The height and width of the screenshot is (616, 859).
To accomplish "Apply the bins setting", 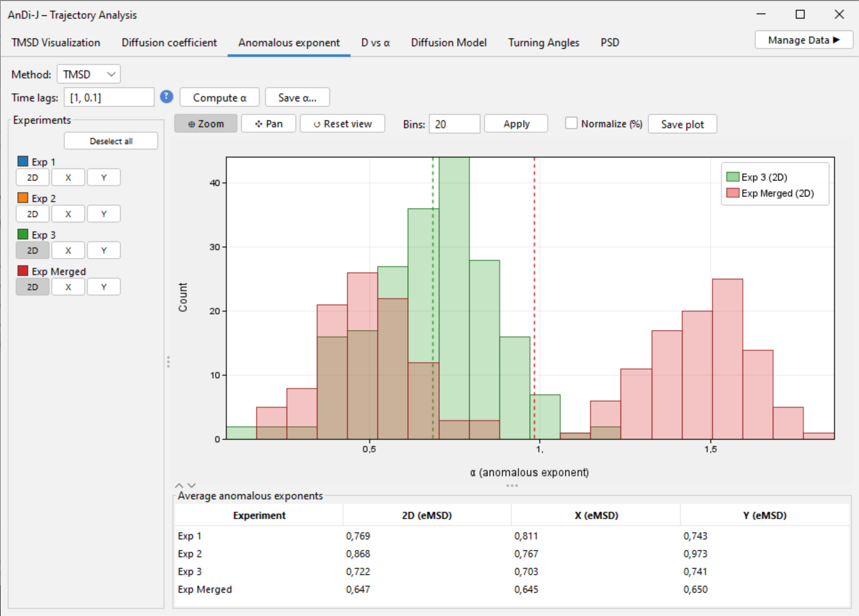I will point(516,124).
